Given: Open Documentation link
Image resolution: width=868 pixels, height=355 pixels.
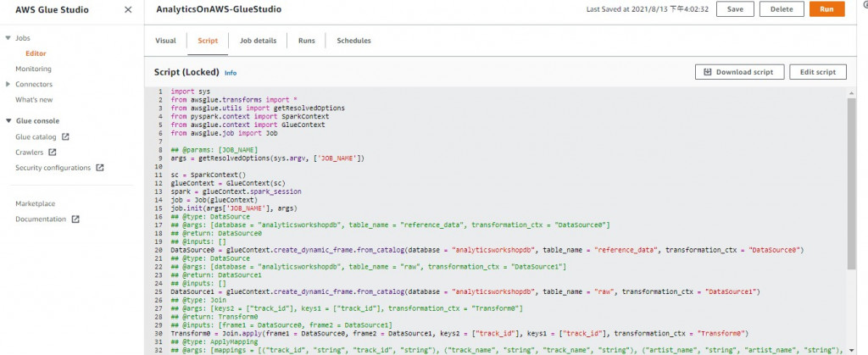Looking at the screenshot, I should (x=41, y=219).
